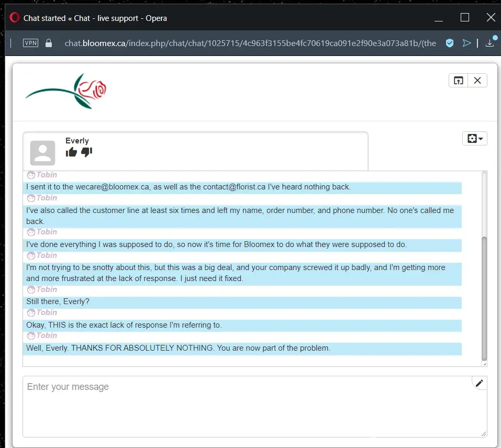Screen dimensions: 501x448
Task: Click the last Tobin sender name label
Action: [x=46, y=335]
